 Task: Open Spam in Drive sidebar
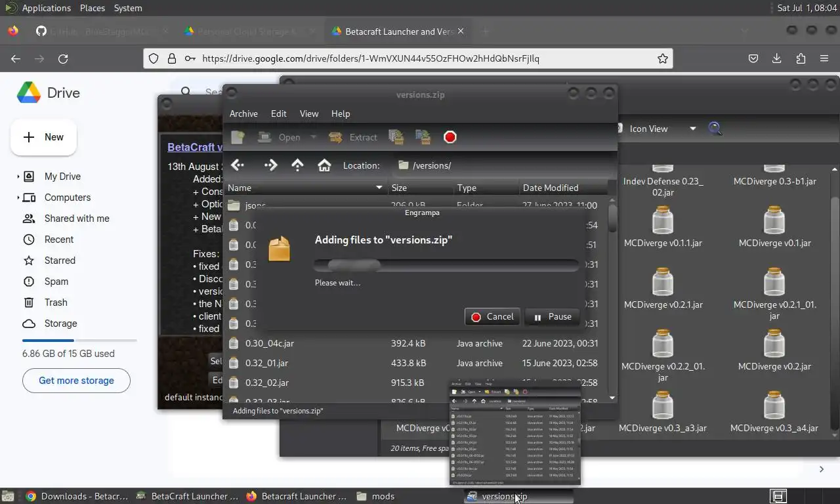56,282
